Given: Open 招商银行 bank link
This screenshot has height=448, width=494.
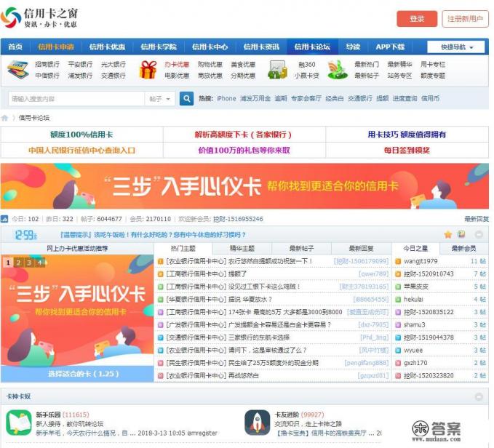Looking at the screenshot, I should coord(47,65).
